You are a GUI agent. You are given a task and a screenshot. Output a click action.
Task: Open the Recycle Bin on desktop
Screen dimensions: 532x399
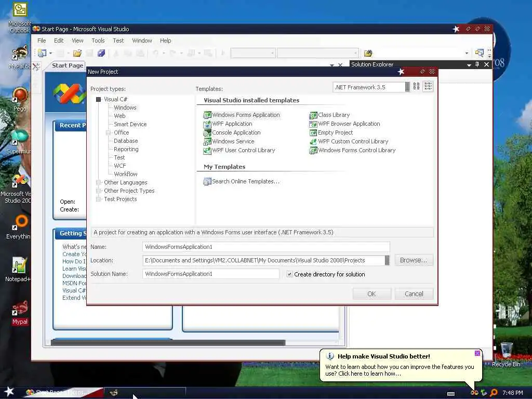point(506,354)
